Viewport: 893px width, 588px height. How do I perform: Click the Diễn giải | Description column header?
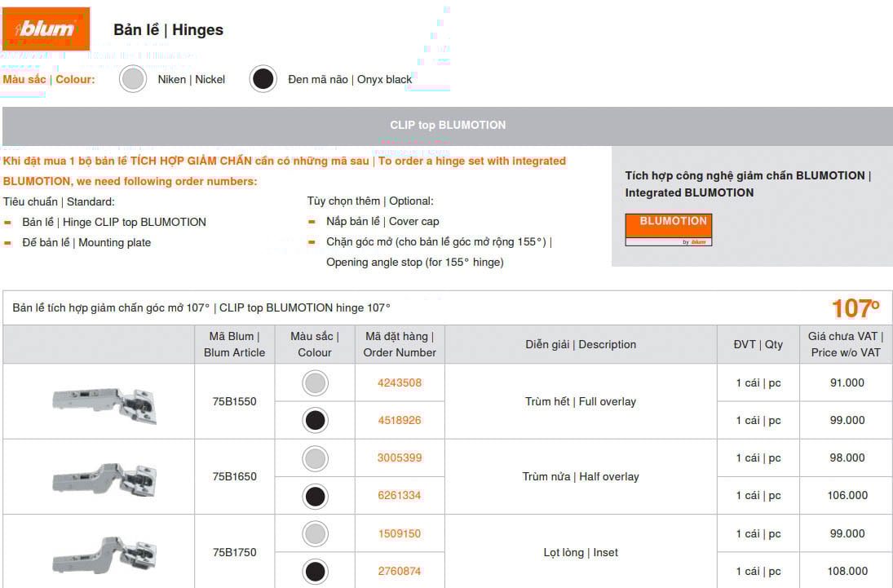[x=581, y=345]
